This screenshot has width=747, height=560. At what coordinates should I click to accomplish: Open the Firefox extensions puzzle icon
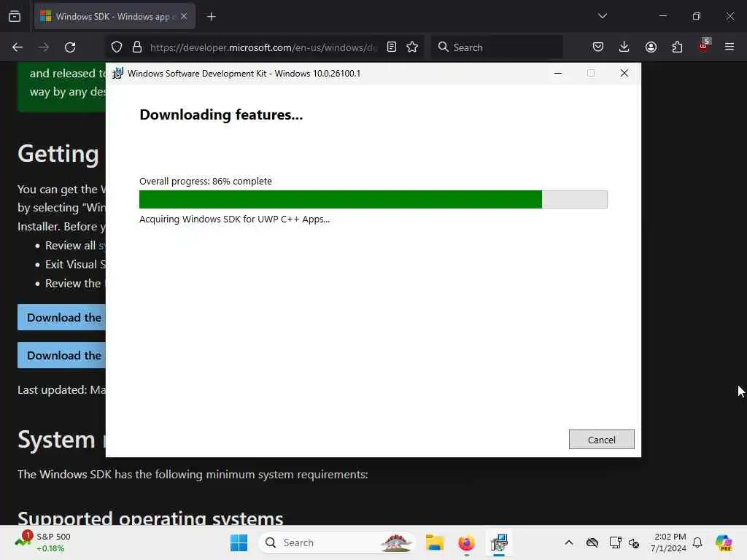coord(677,47)
